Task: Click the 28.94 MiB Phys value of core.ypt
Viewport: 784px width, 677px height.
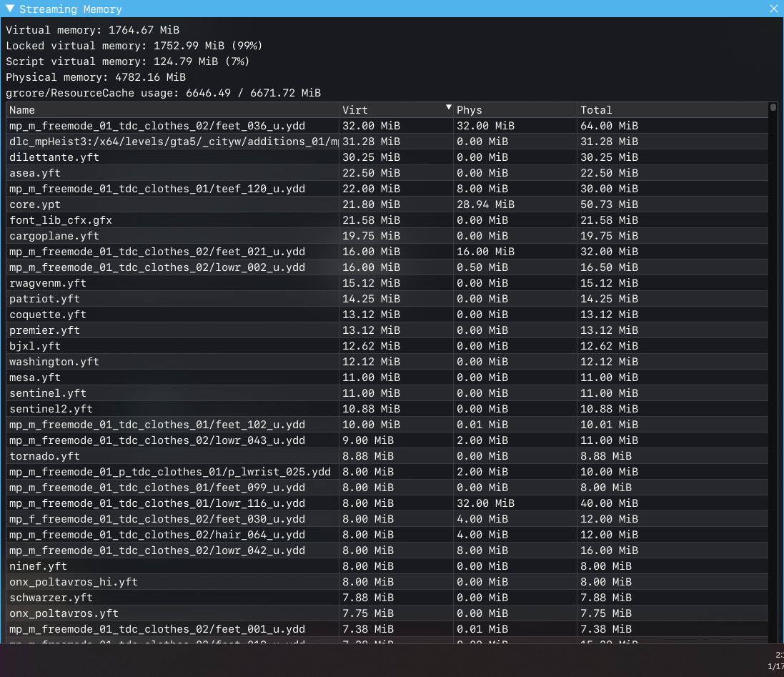Action: [485, 204]
